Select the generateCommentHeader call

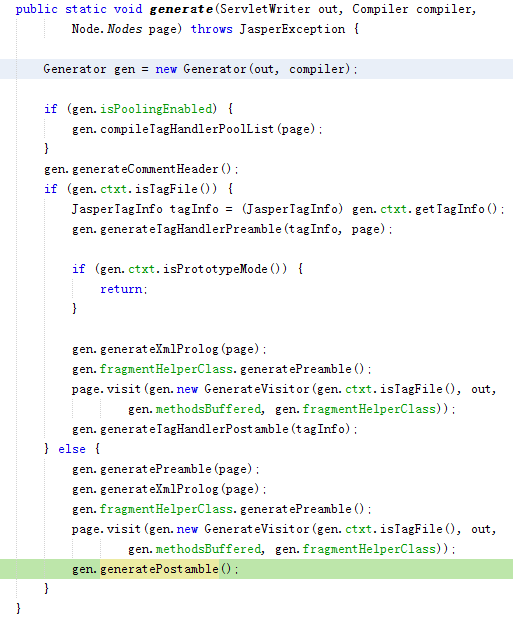coord(145,169)
